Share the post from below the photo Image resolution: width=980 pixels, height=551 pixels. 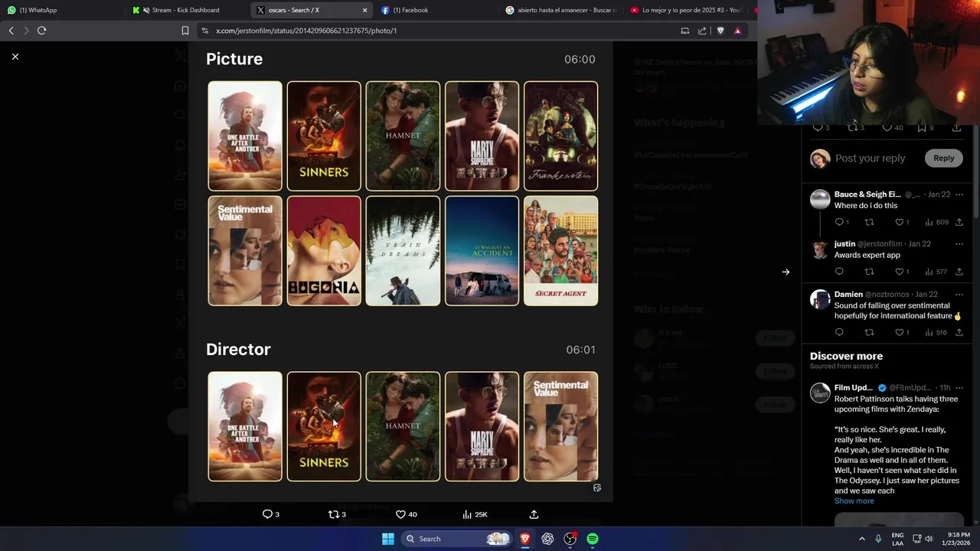[534, 514]
